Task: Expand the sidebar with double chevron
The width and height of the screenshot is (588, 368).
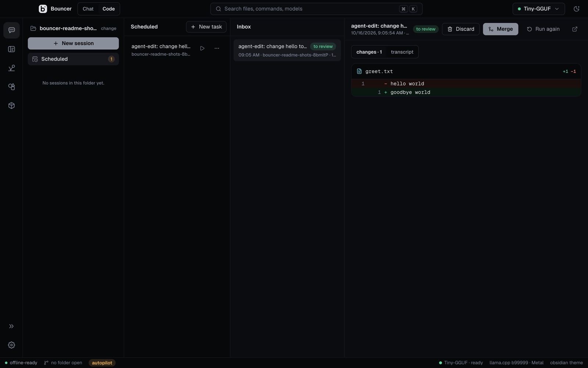Action: coord(11,326)
